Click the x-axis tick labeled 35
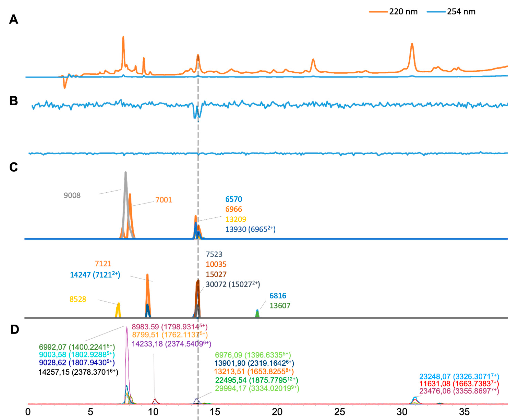 tap(464, 412)
